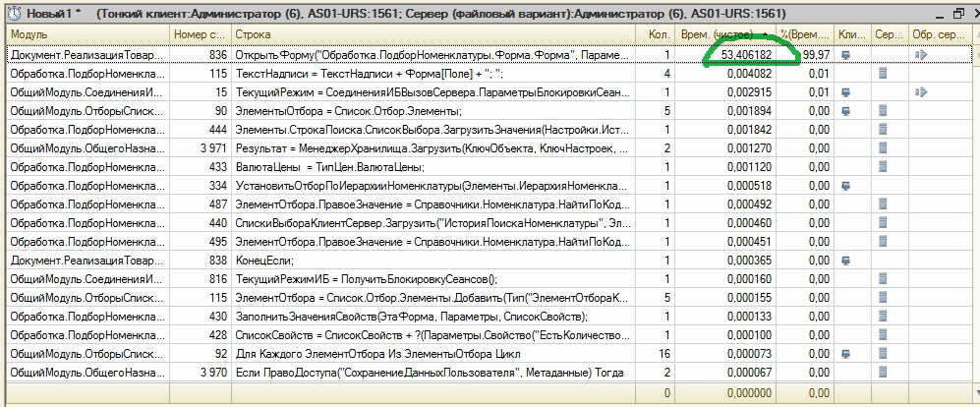Screen dimensions: 980x407
Task: Click server icon in line 444 row
Action: (x=883, y=130)
